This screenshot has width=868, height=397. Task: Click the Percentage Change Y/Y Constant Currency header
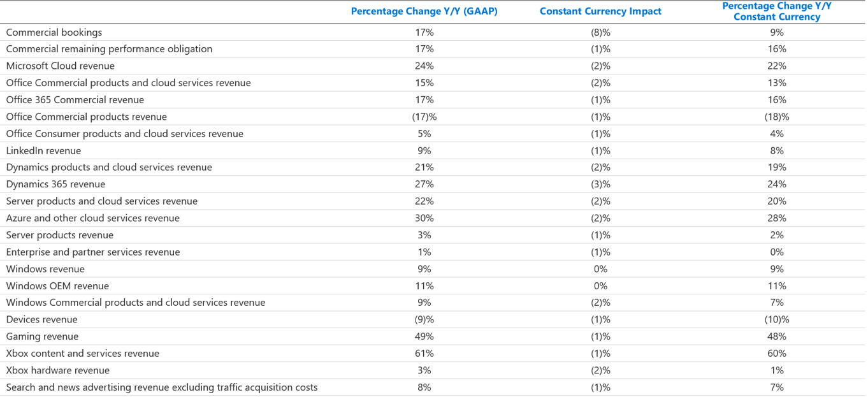777,11
